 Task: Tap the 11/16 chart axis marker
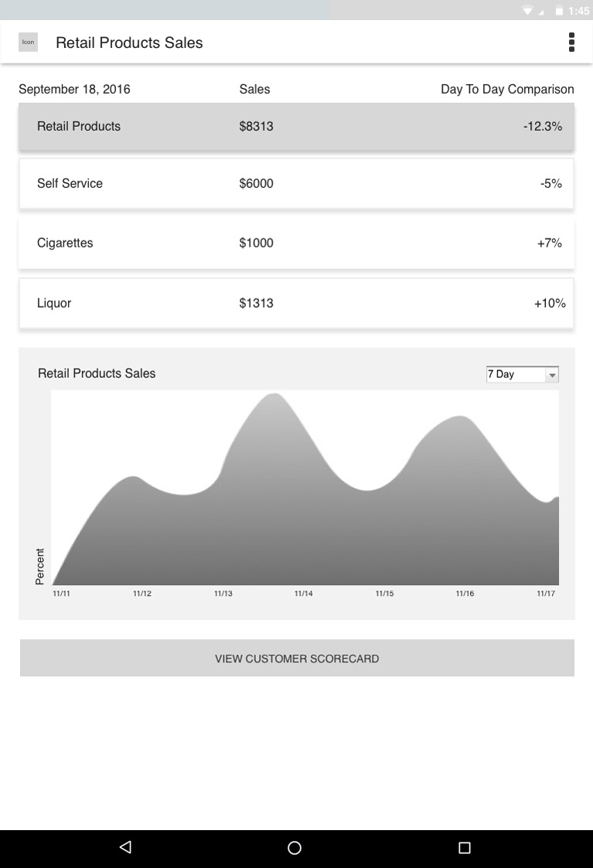point(465,594)
